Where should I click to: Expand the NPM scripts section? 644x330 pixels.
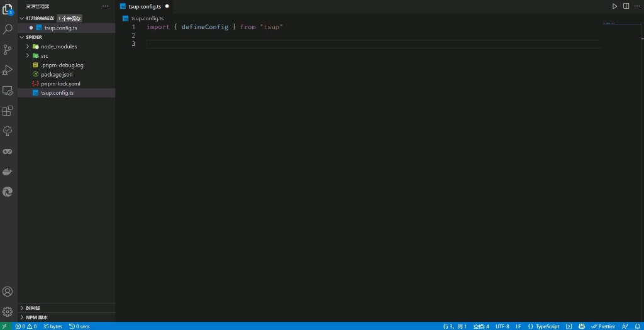[x=22, y=317]
